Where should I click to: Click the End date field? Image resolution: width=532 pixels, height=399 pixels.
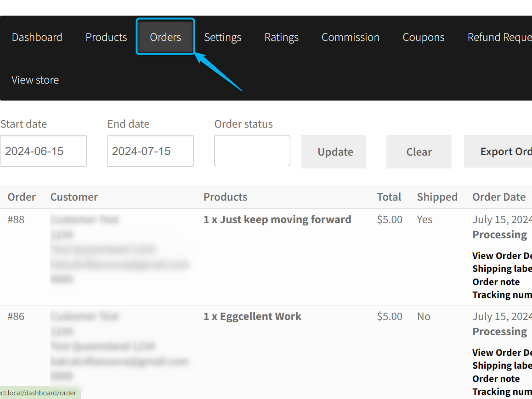(150, 151)
